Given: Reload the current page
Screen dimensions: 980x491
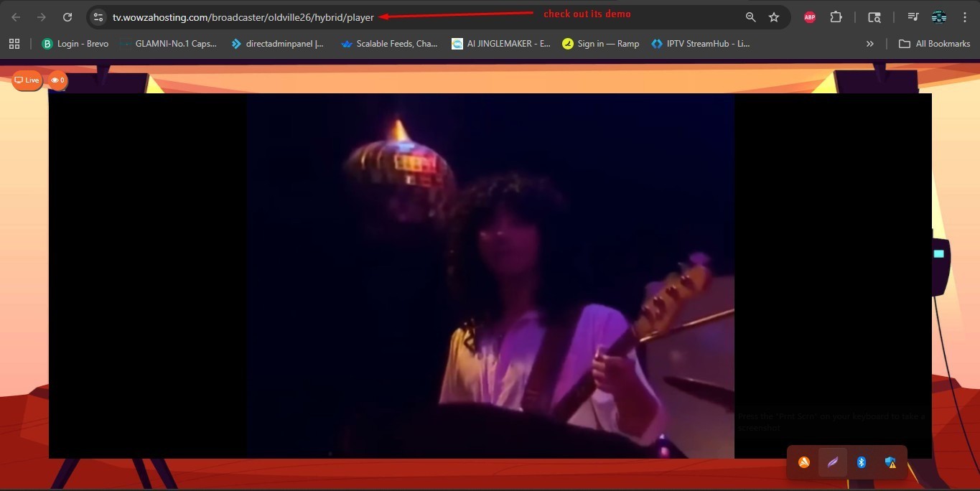Looking at the screenshot, I should point(67,17).
